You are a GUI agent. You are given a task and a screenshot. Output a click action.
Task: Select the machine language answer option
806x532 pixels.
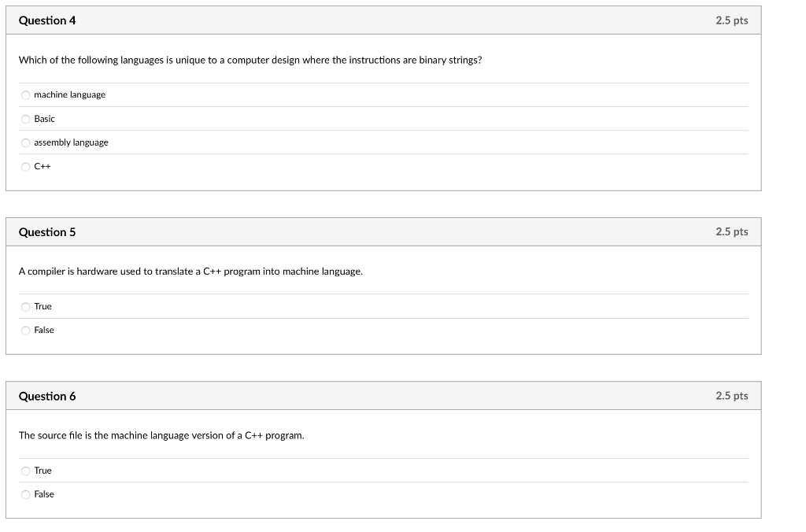(25, 94)
